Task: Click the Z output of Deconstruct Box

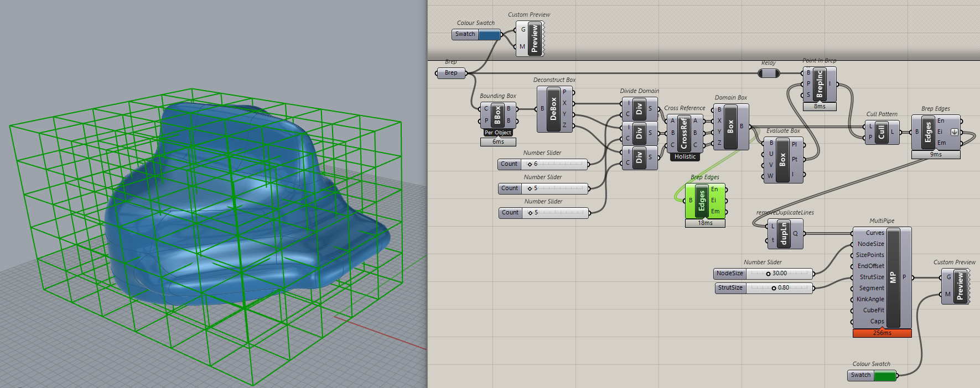Action: tap(564, 125)
